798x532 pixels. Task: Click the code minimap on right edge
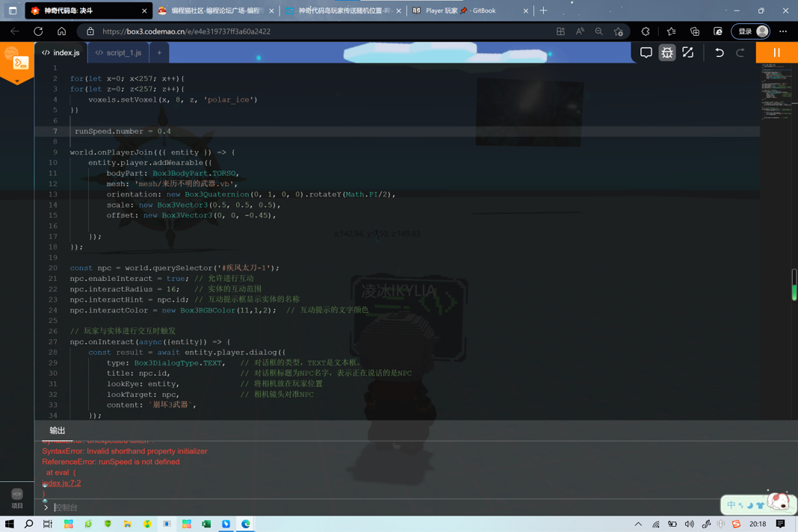click(776, 92)
